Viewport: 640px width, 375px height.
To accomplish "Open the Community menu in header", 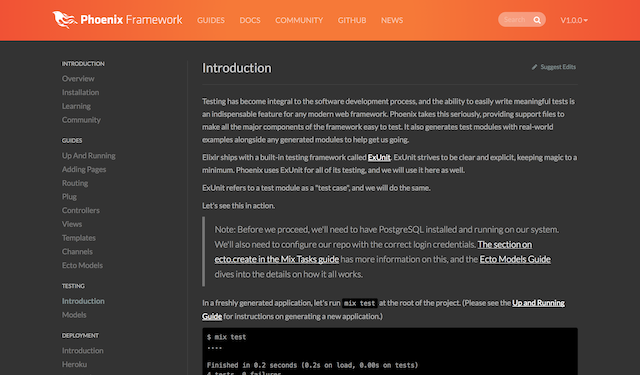I will coord(299,20).
